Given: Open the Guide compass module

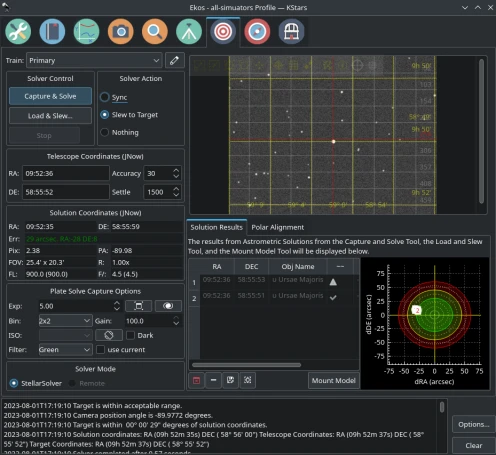Looking at the screenshot, I should pyautogui.click(x=257, y=32).
